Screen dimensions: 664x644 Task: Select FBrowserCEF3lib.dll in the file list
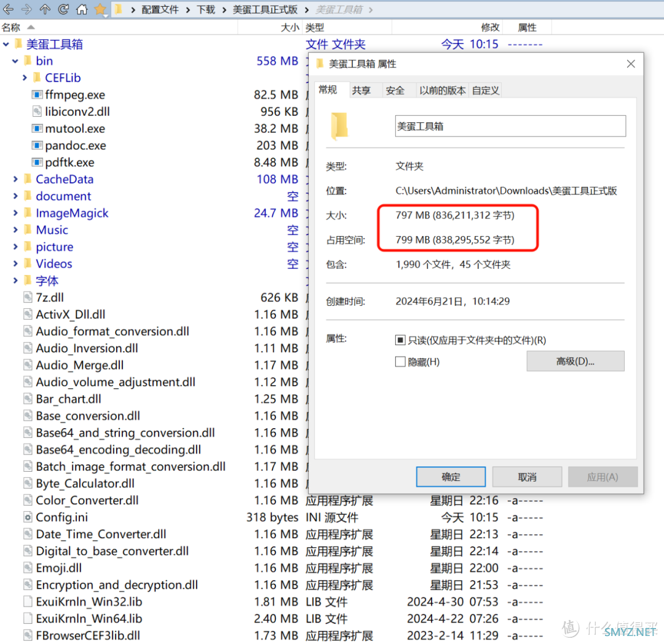pyautogui.click(x=88, y=635)
